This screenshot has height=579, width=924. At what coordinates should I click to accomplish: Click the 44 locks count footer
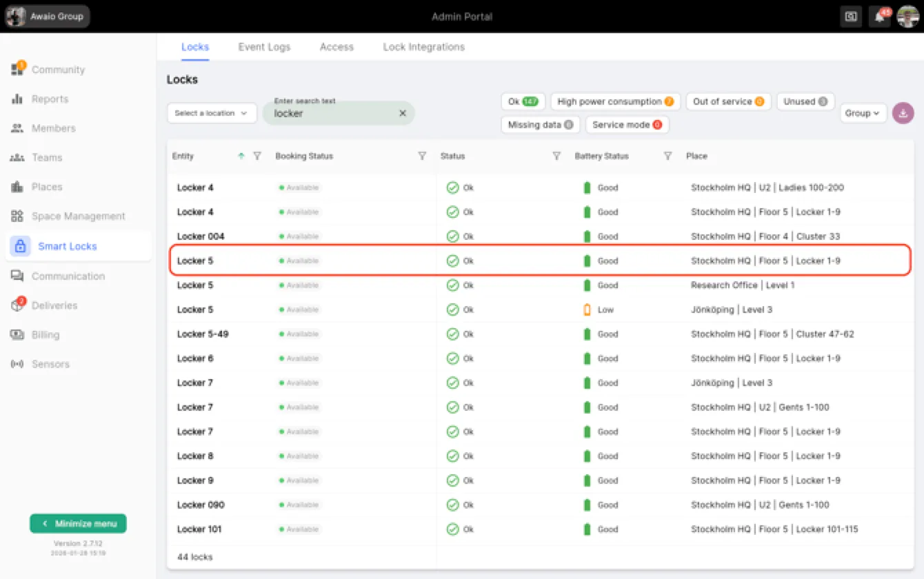[x=194, y=557]
